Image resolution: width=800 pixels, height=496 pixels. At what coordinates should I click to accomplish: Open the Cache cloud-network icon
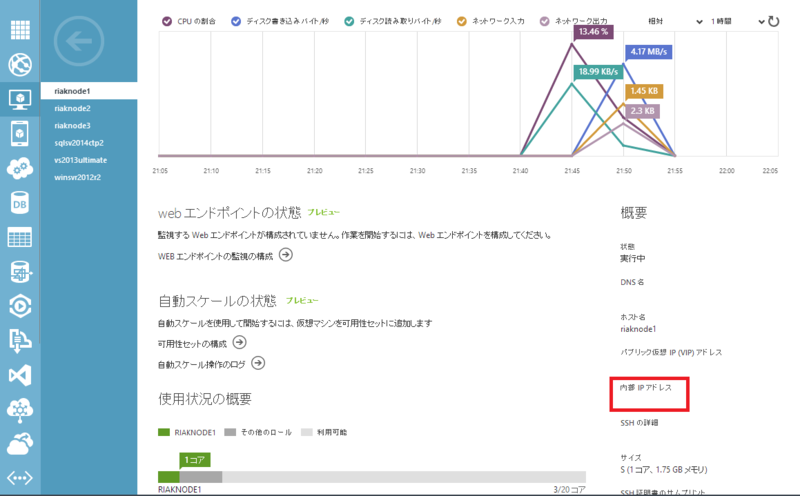pos(20,410)
